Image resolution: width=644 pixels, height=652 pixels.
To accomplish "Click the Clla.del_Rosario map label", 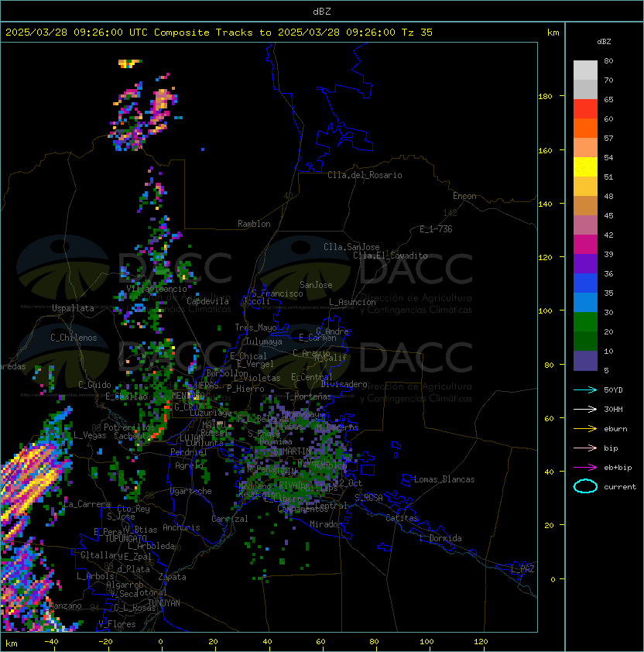I will click(365, 175).
